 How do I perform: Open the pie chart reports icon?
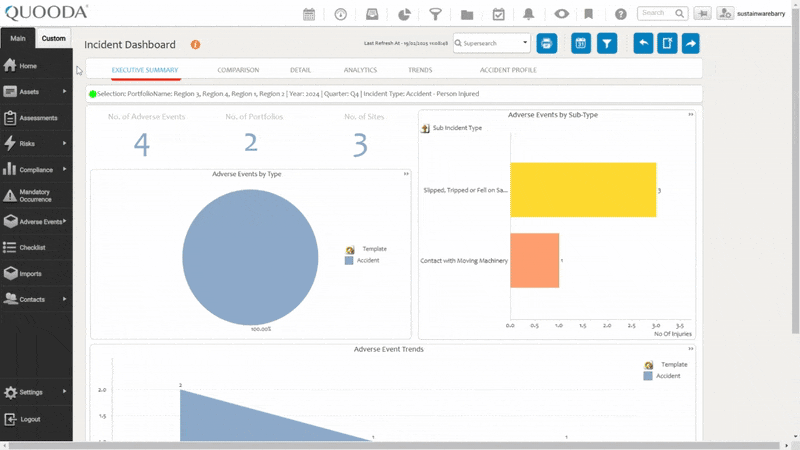click(404, 14)
